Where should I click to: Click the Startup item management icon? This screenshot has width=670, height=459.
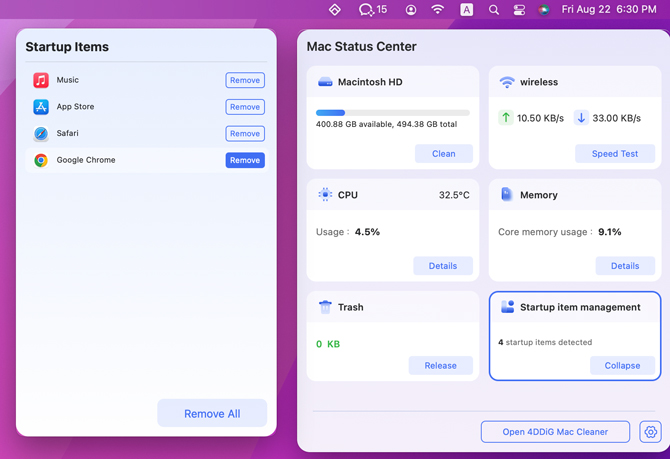(507, 306)
